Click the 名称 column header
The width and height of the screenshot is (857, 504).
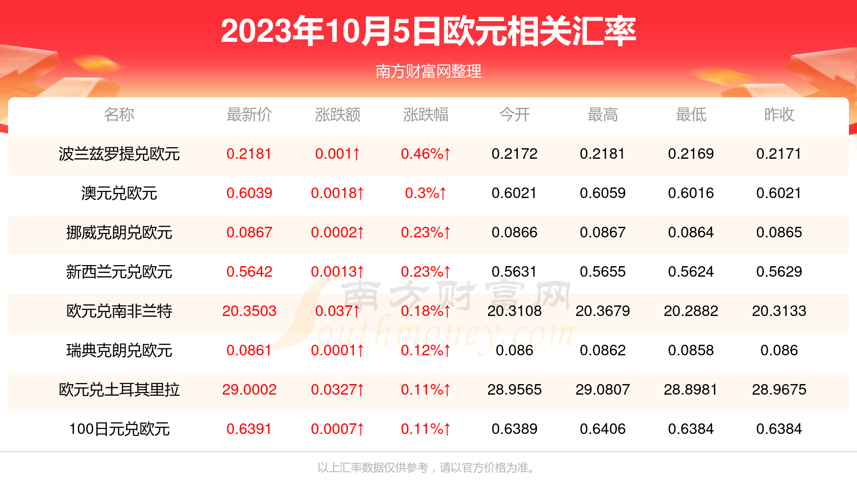click(119, 115)
